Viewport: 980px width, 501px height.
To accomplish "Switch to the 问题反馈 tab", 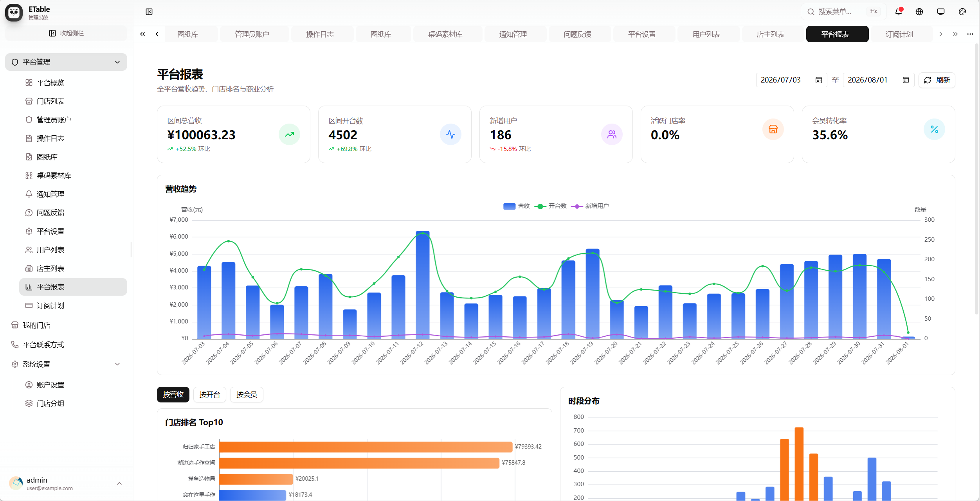I will click(580, 34).
